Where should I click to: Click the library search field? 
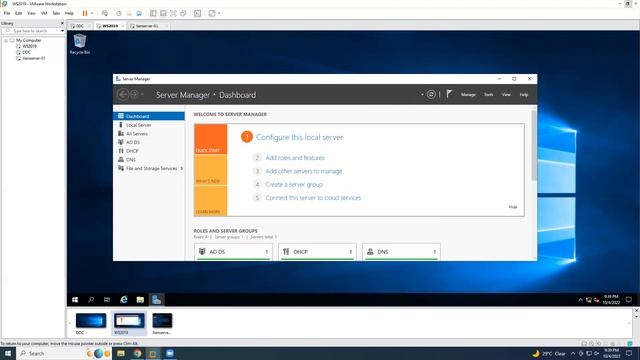pos(32,31)
